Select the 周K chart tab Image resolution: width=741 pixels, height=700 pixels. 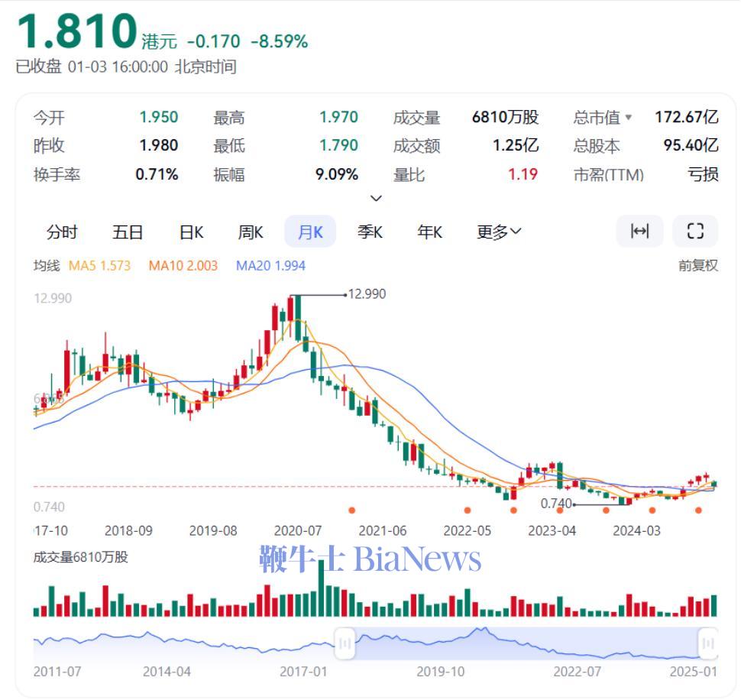click(251, 232)
